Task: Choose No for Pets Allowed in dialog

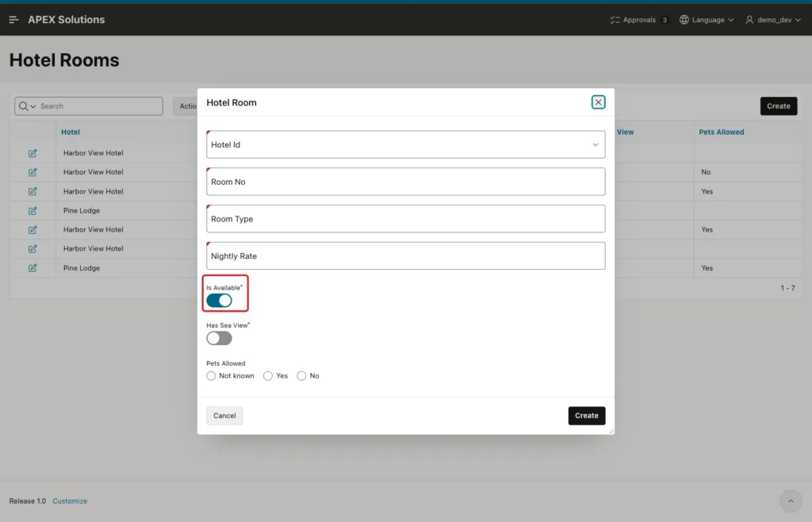Action: 301,376
